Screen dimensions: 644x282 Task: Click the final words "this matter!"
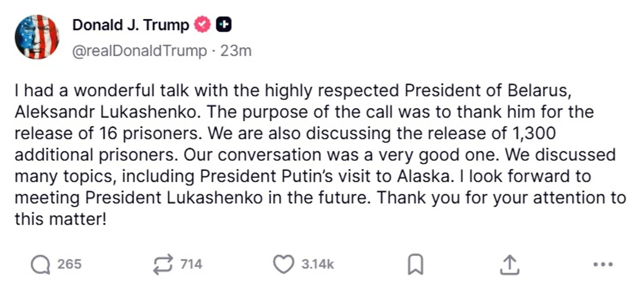(60, 219)
